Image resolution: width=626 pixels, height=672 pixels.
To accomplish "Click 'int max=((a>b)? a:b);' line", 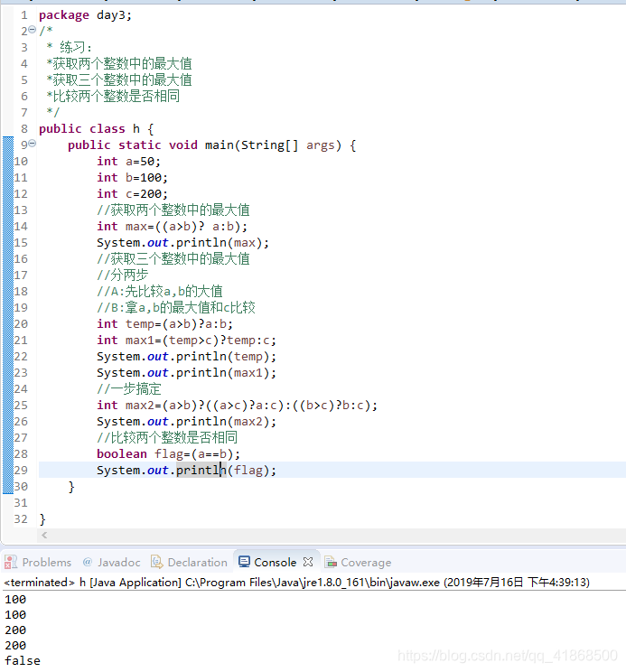I will coord(172,227).
